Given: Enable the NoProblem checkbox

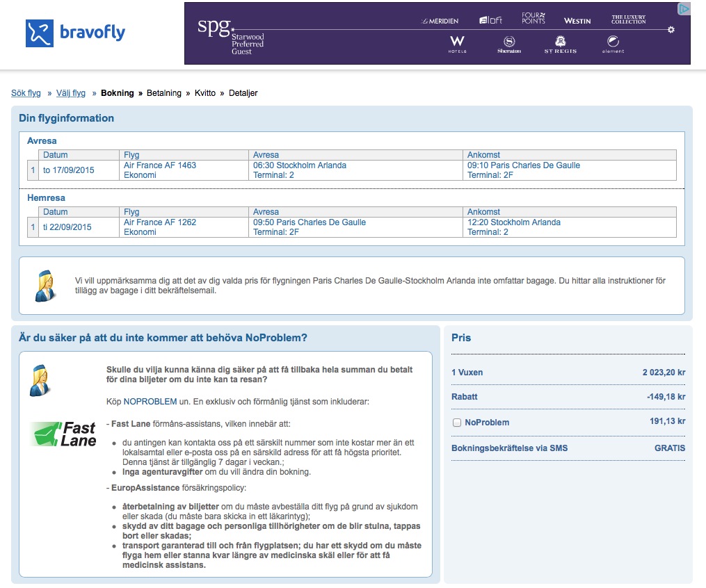Looking at the screenshot, I should [x=457, y=423].
